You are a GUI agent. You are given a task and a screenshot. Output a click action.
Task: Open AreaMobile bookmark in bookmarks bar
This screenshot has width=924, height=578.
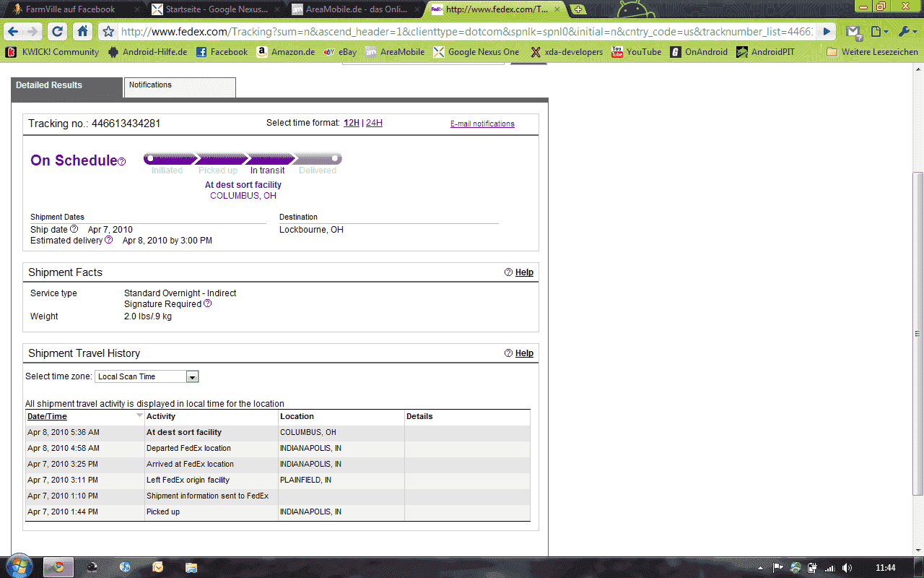(x=395, y=52)
